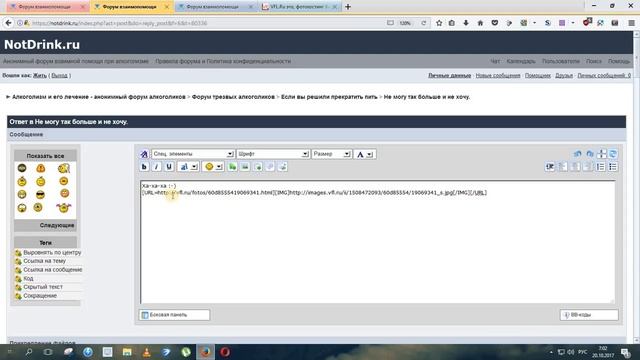Click the Выход logout link
The width and height of the screenshot is (640, 360).
(x=60, y=76)
